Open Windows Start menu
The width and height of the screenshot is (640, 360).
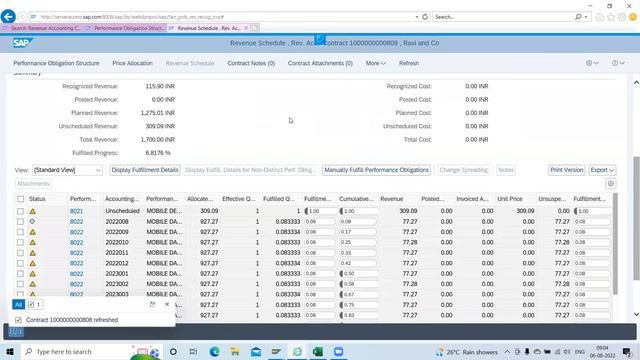pos(9,351)
